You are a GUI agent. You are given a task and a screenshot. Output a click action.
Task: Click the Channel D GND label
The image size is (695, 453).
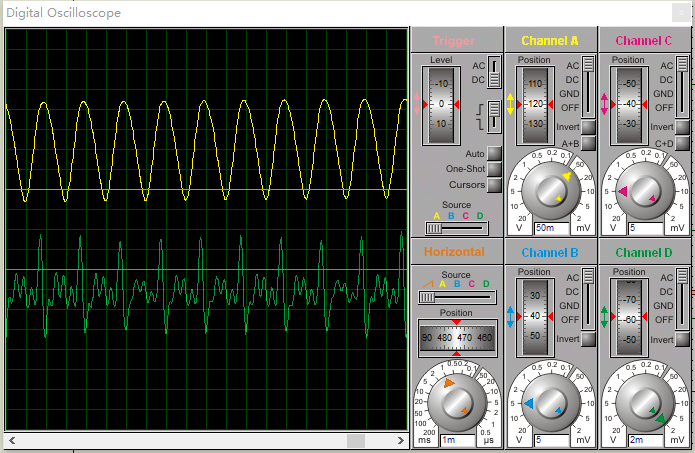[x=663, y=305]
